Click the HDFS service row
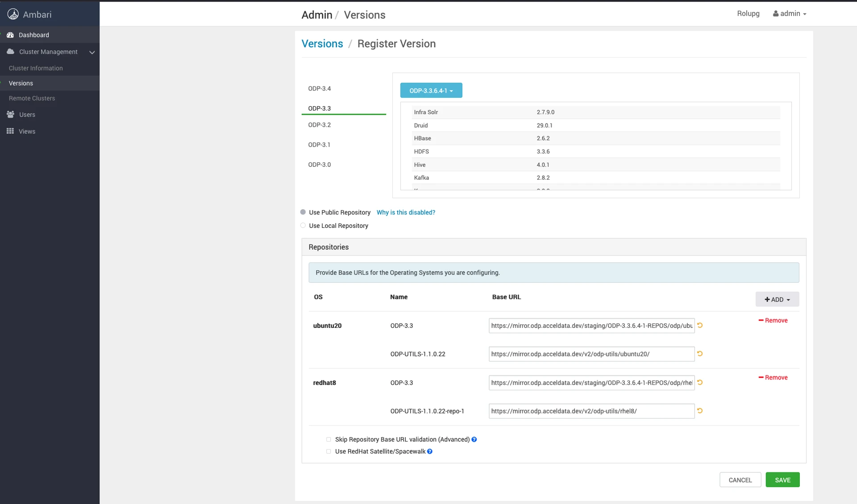857x504 pixels. (596, 152)
